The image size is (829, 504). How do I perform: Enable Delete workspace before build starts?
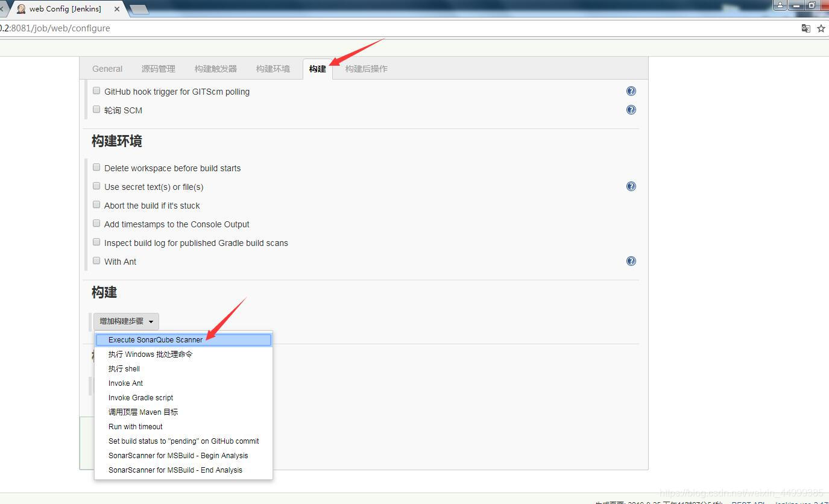pyautogui.click(x=96, y=168)
